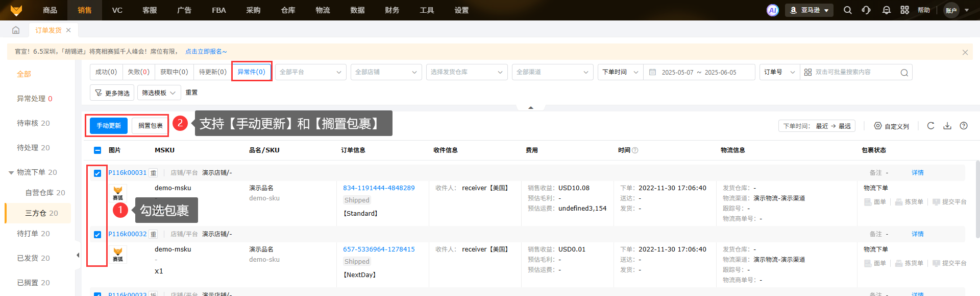Switch to 异常件(0) tab

252,72
